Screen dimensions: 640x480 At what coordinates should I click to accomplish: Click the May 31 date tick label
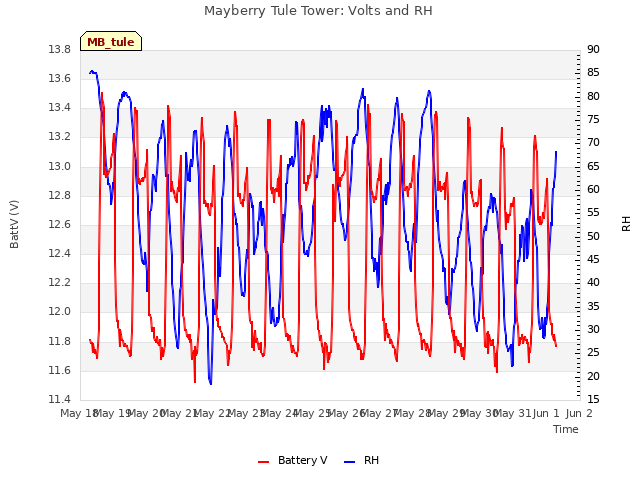(x=514, y=413)
